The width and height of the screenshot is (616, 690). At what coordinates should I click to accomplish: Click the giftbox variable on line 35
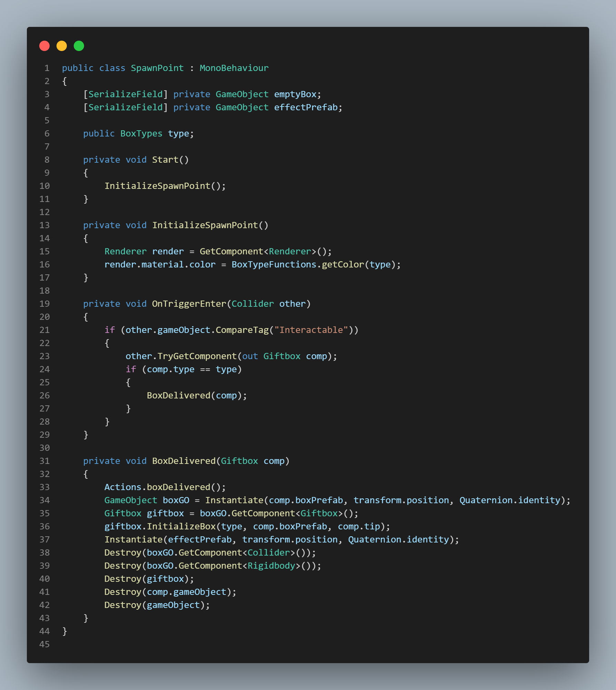(x=165, y=513)
